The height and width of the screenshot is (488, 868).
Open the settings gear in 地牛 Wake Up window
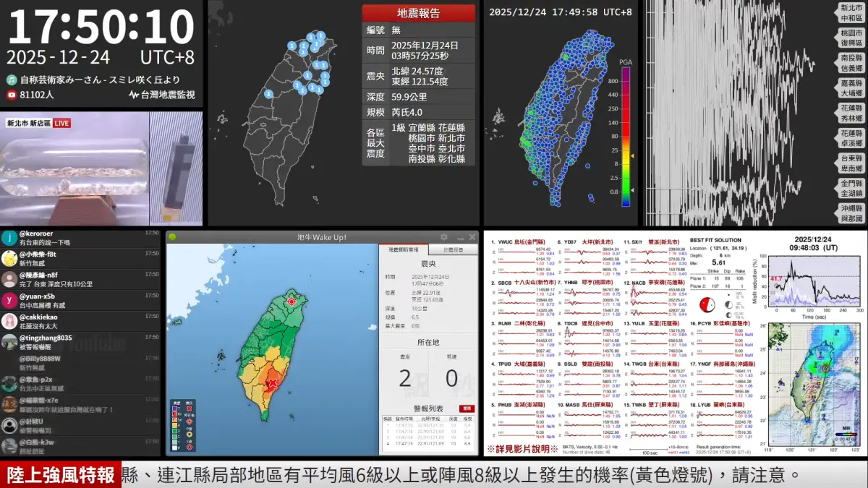click(x=444, y=236)
